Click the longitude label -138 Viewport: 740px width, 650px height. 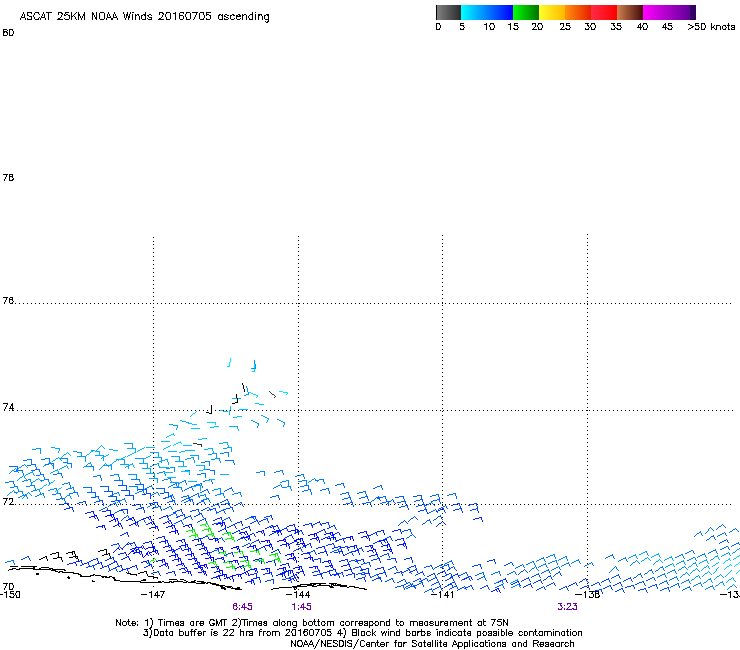588,594
